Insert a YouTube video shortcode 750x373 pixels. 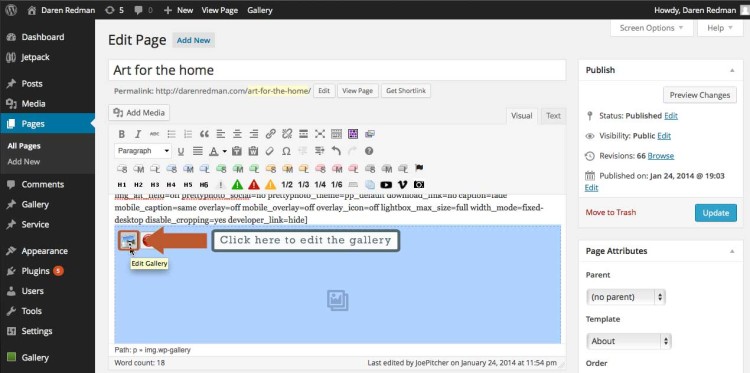(386, 185)
